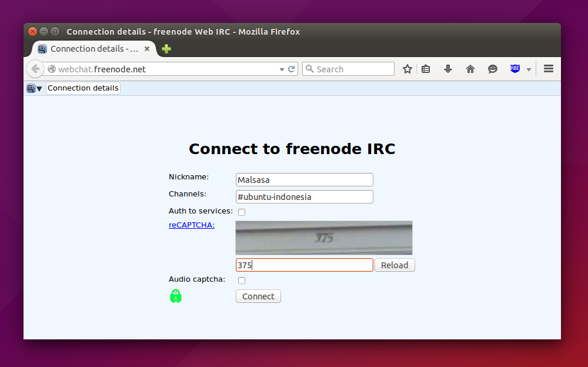Screen dimensions: 588x367
Task: Select the Connection details browser tab
Action: click(x=91, y=49)
